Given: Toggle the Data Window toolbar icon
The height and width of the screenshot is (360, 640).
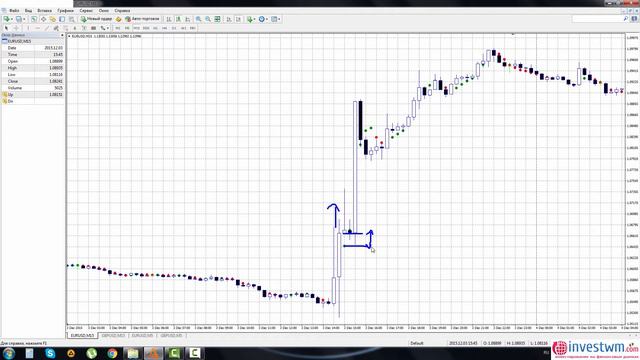Looking at the screenshot, I should pyautogui.click(x=43, y=19).
